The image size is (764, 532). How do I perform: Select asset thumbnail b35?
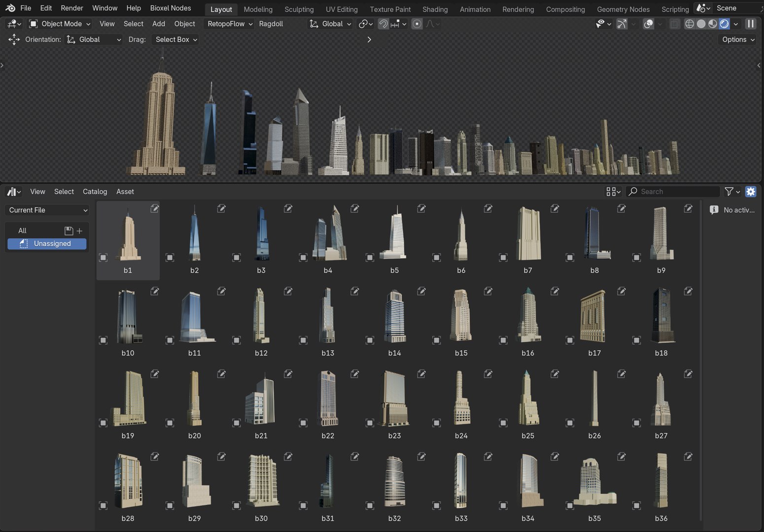pos(594,488)
